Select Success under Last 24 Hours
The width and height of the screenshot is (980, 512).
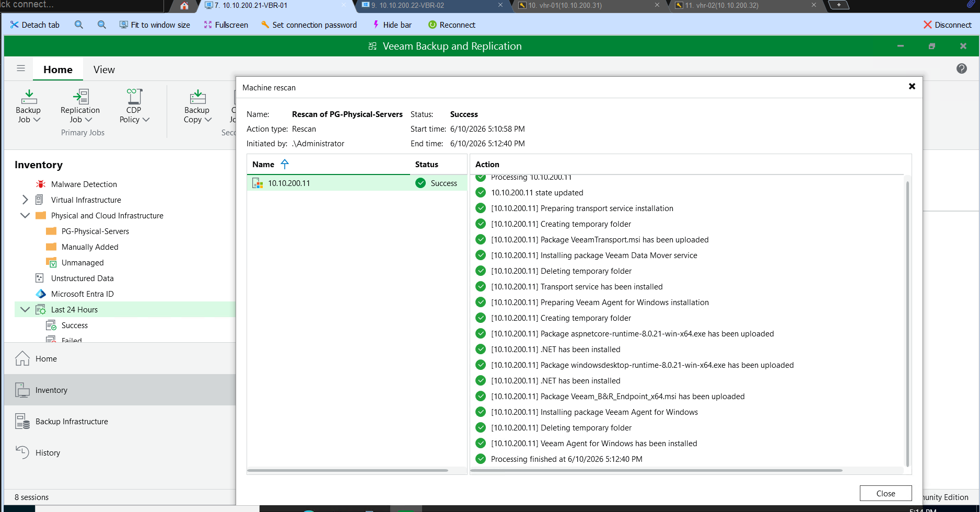(x=75, y=325)
